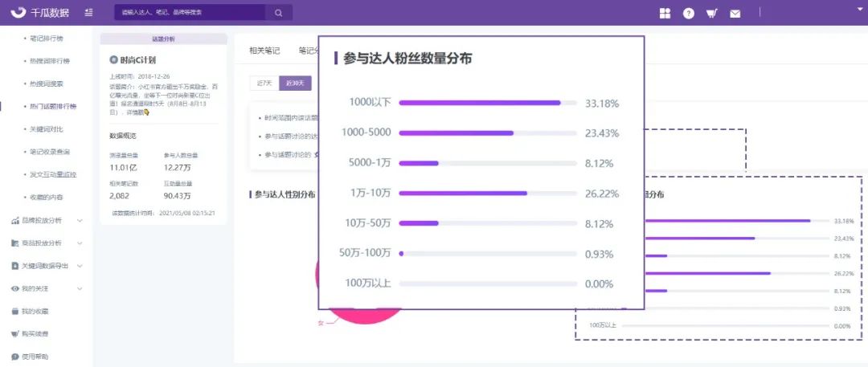This screenshot has width=868, height=367.
Task: Open the 购买续费 link
Action: [35, 334]
